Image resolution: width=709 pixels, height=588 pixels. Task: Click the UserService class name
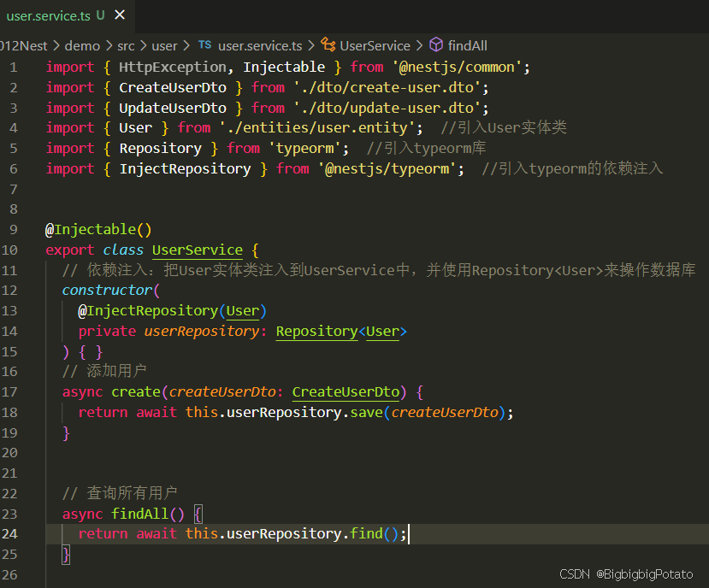[x=198, y=250]
